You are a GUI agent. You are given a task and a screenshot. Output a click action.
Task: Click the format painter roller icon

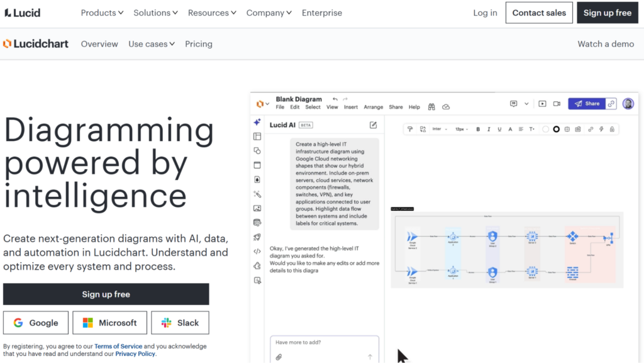pyautogui.click(x=410, y=129)
